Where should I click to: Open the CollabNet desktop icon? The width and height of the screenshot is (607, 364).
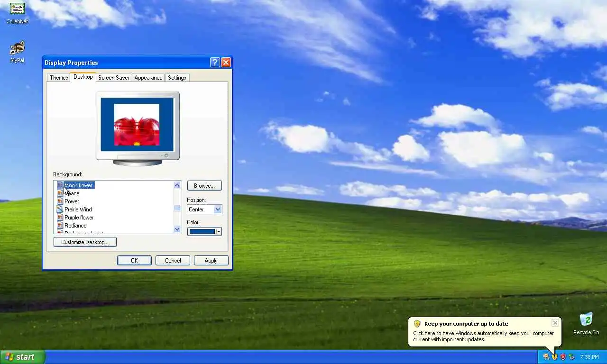click(17, 13)
